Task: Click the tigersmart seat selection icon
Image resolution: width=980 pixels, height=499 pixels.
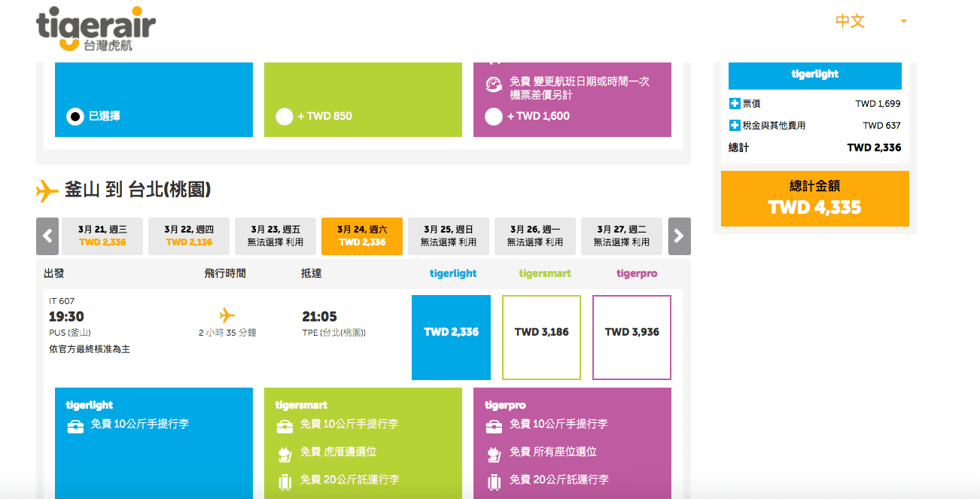Action: tap(285, 453)
